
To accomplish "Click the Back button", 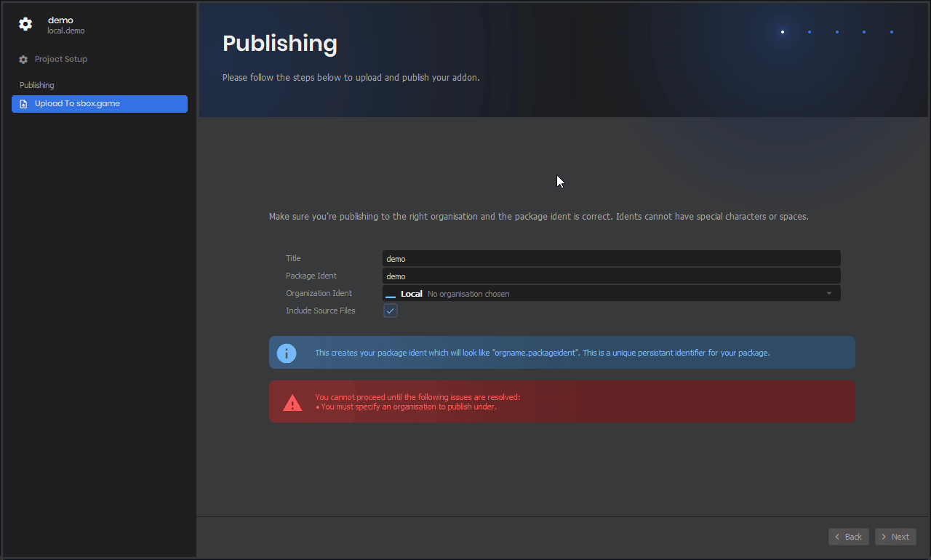I will coord(848,537).
